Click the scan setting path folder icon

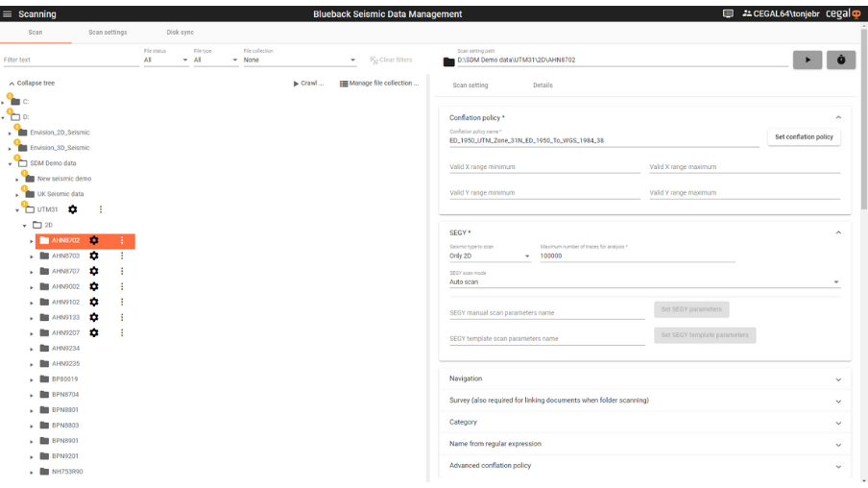click(x=449, y=61)
